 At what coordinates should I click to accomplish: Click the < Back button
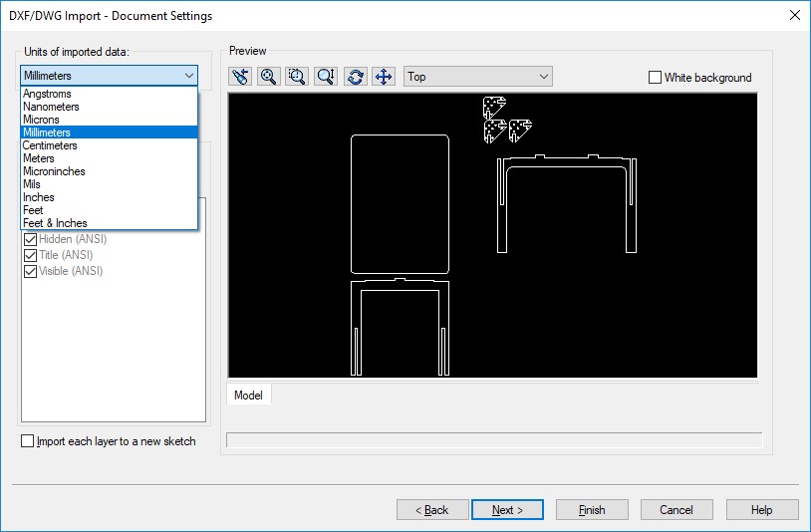click(x=432, y=510)
